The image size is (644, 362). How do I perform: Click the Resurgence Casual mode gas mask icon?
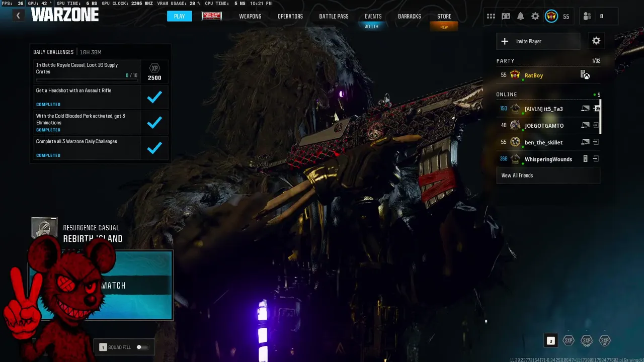(44, 228)
